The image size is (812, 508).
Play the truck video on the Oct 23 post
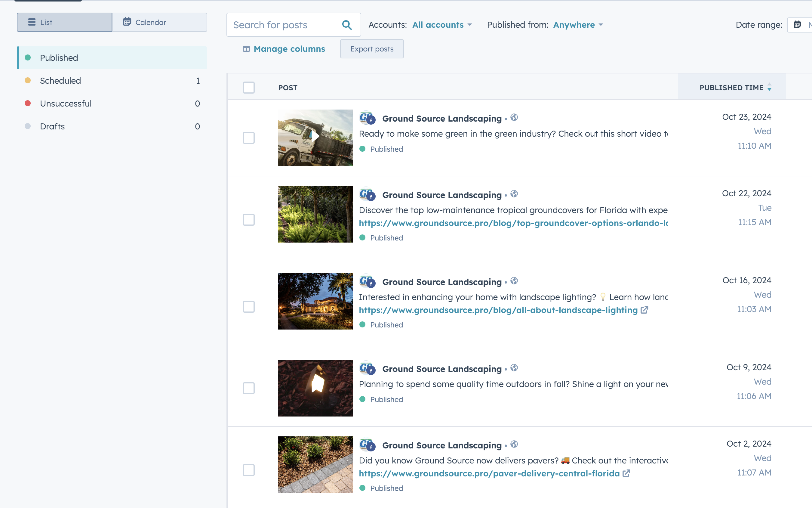click(315, 136)
